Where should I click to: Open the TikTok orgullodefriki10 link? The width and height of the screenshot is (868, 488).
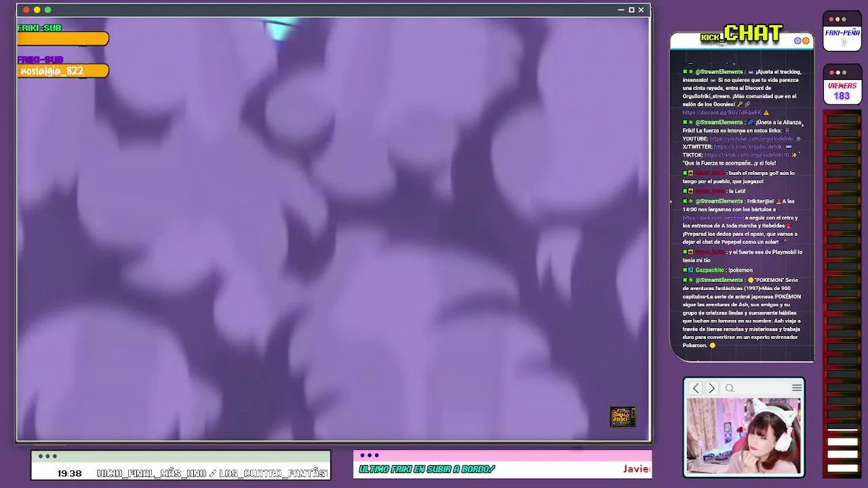point(746,155)
